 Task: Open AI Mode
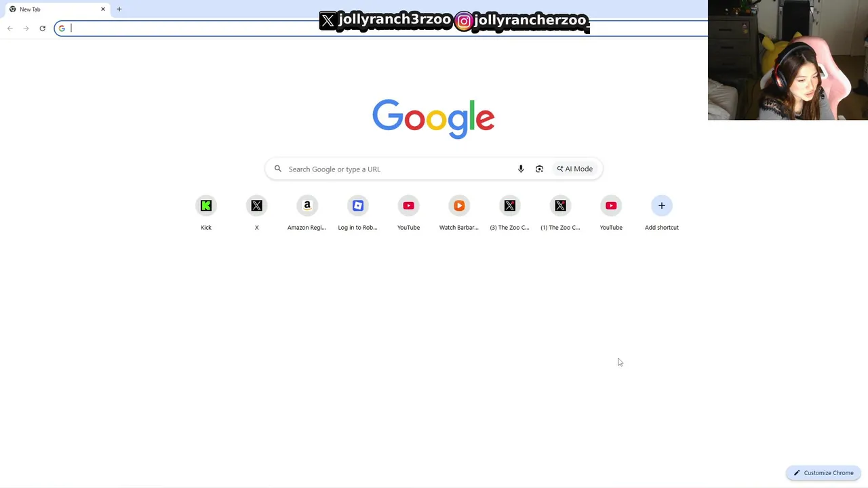point(574,169)
